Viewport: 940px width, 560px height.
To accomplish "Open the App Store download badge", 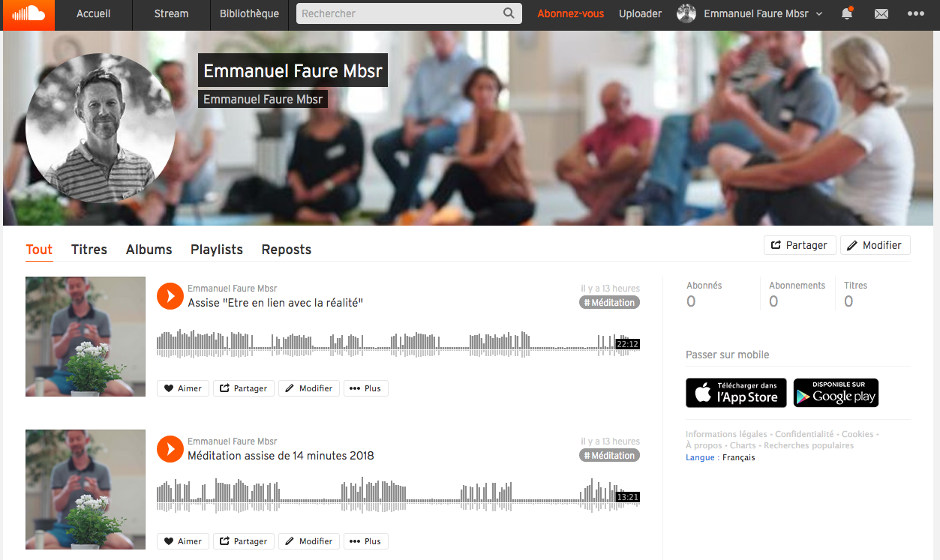I will 736,393.
